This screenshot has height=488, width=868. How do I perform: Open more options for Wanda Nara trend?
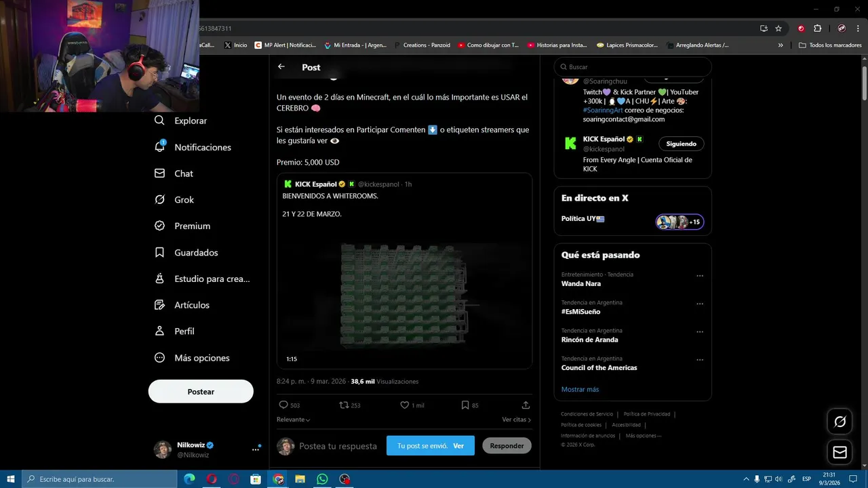(700, 276)
